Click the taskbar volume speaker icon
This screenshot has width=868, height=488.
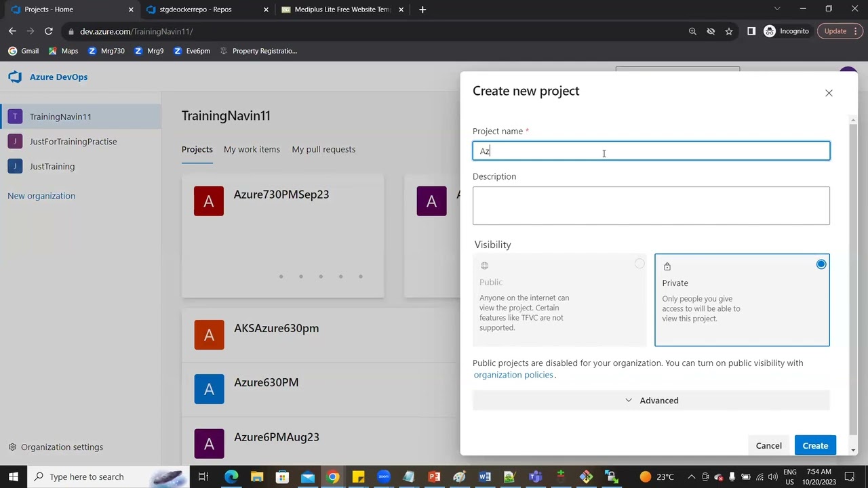pos(772,476)
